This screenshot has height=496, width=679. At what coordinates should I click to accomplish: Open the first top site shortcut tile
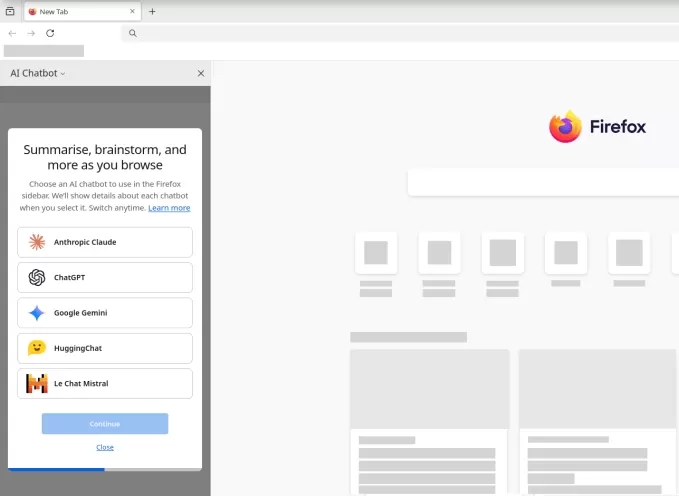coord(376,253)
